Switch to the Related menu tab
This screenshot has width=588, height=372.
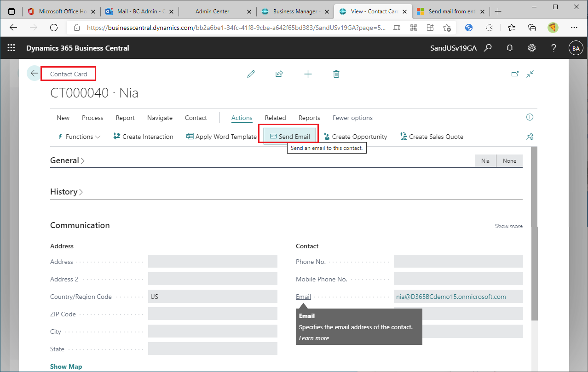275,118
